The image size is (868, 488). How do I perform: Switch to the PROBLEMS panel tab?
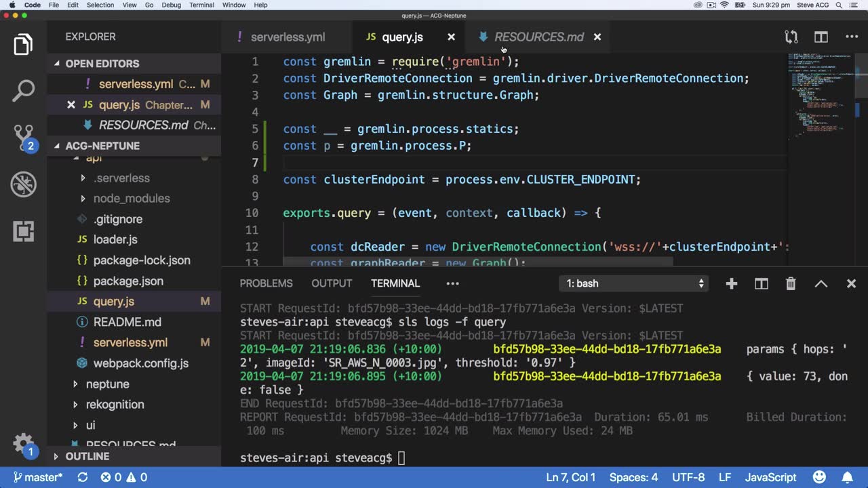(266, 284)
